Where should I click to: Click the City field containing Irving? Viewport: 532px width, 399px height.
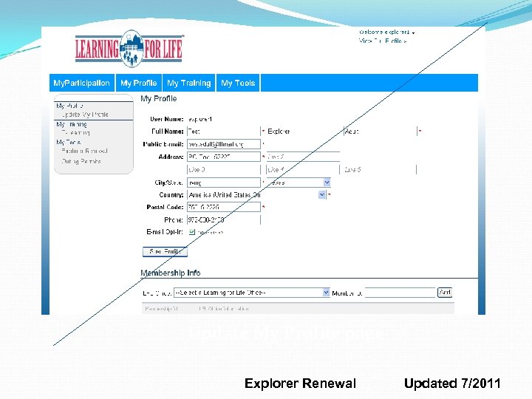tap(224, 183)
